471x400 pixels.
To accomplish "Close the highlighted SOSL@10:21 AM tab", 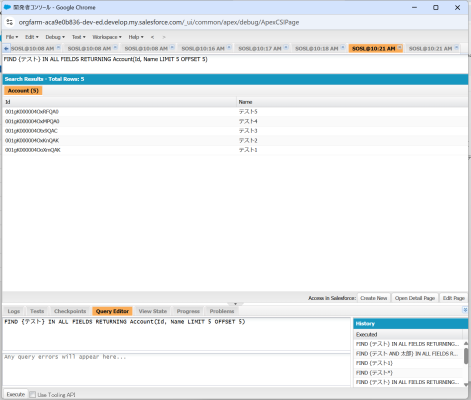I will 399,47.
